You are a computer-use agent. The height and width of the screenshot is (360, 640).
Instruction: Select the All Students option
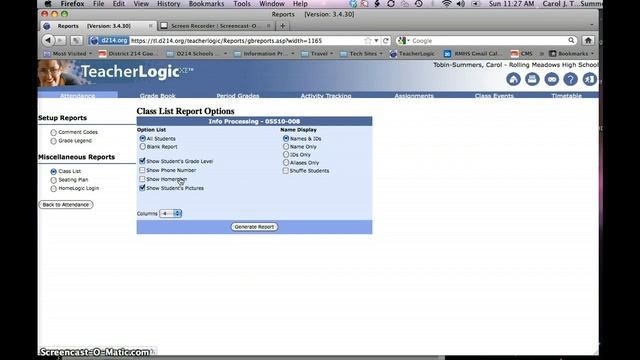point(142,138)
